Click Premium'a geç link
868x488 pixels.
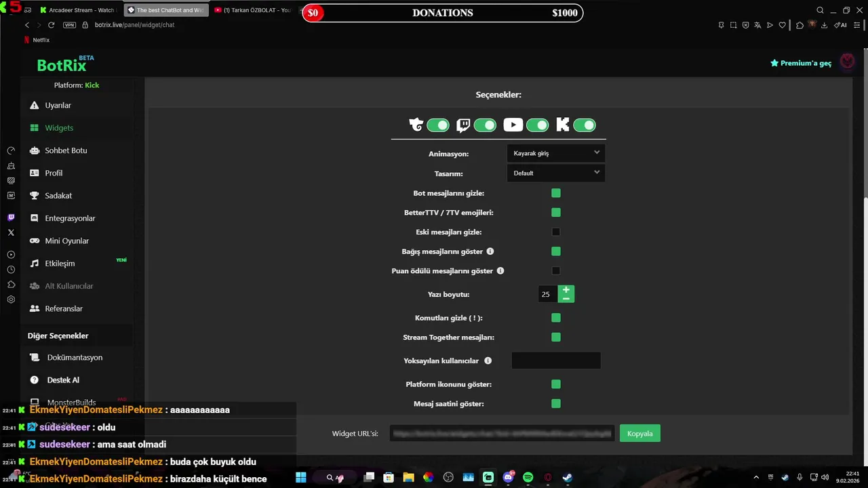[801, 63]
